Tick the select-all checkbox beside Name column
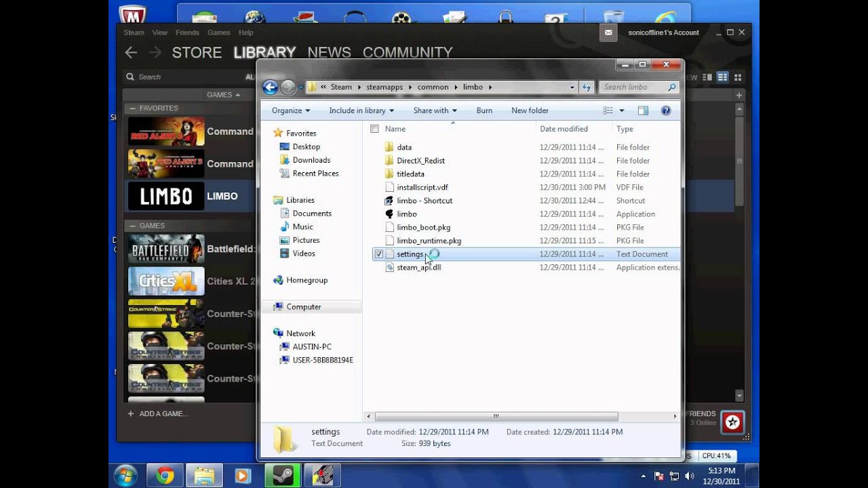868x488 pixels. click(x=374, y=129)
